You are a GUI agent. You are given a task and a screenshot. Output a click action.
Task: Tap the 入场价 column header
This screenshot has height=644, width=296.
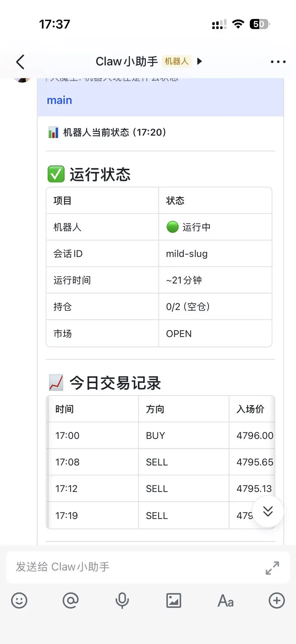[250, 409]
